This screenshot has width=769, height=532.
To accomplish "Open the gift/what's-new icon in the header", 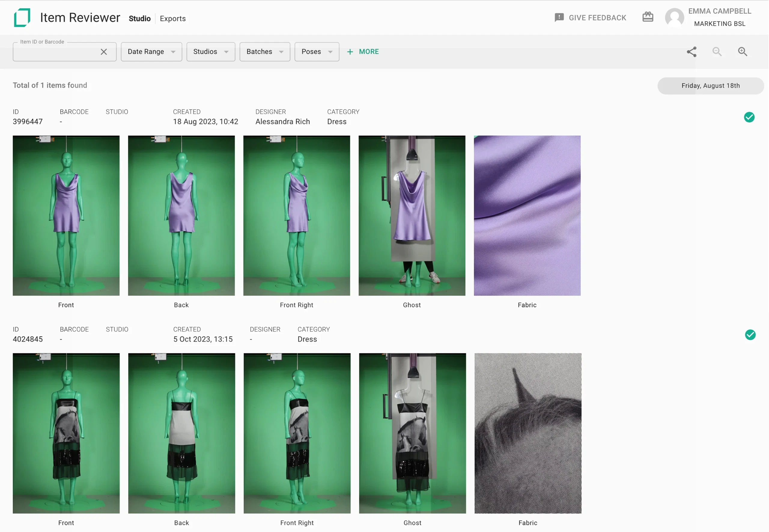I will pos(648,17).
